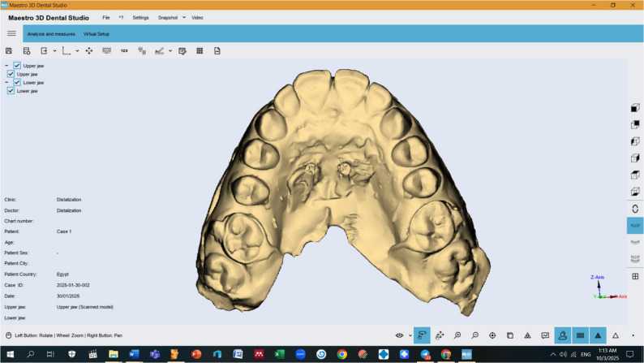644x363 pixels.
Task: Toggle the highlighted user profile button
Action: 563,335
